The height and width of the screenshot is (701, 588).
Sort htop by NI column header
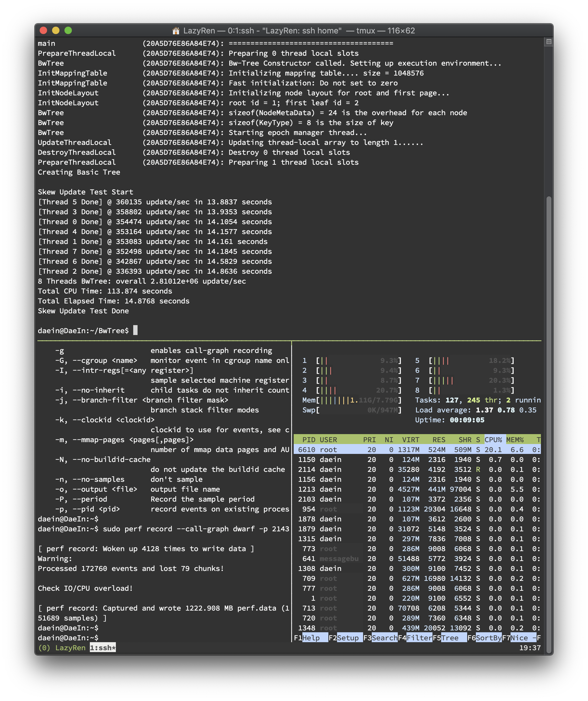389,440
